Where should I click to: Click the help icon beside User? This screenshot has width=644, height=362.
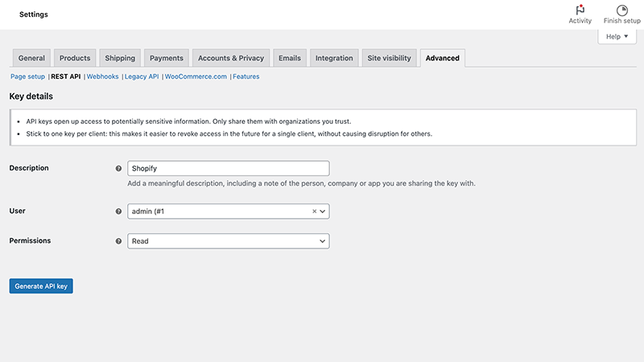[x=118, y=212]
